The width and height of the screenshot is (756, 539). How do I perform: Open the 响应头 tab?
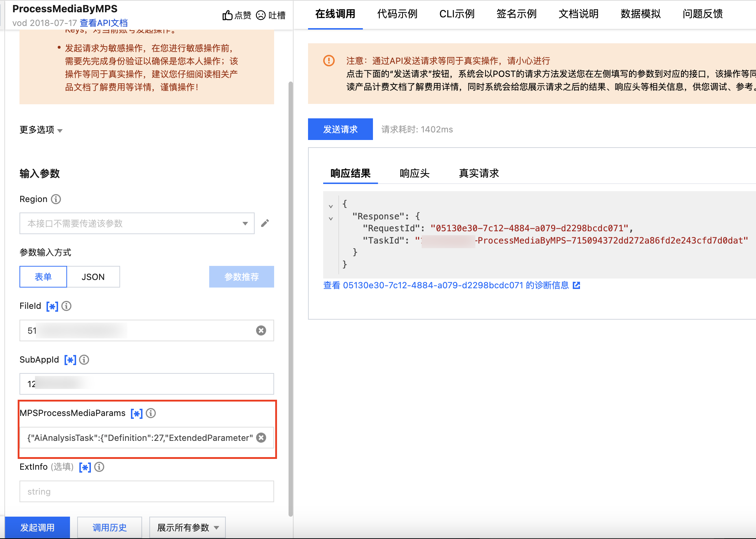414,174
